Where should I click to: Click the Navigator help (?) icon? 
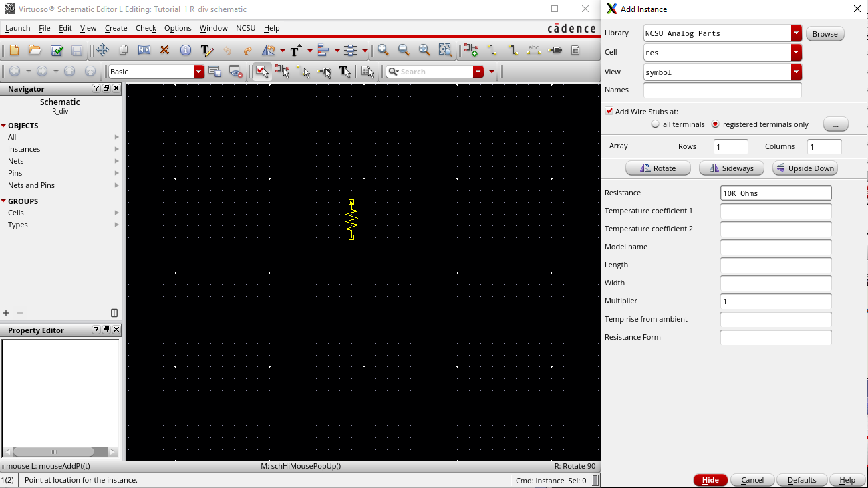pyautogui.click(x=96, y=88)
